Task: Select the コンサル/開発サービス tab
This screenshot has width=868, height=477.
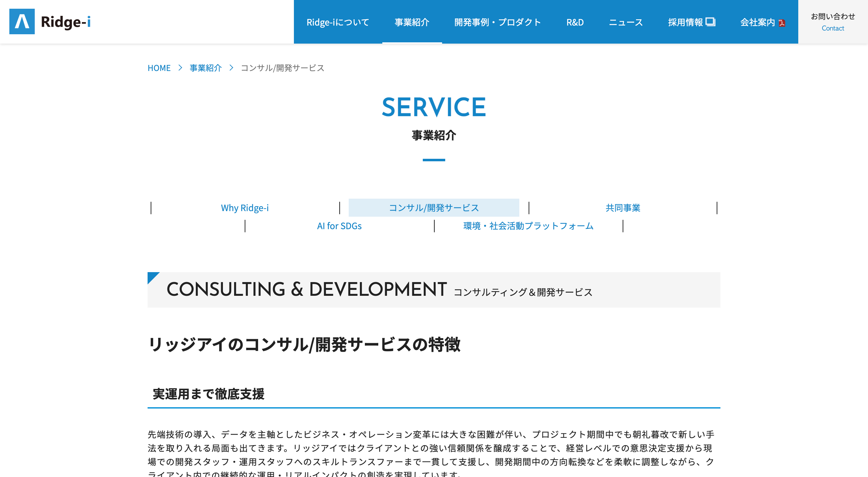Action: [x=434, y=208]
